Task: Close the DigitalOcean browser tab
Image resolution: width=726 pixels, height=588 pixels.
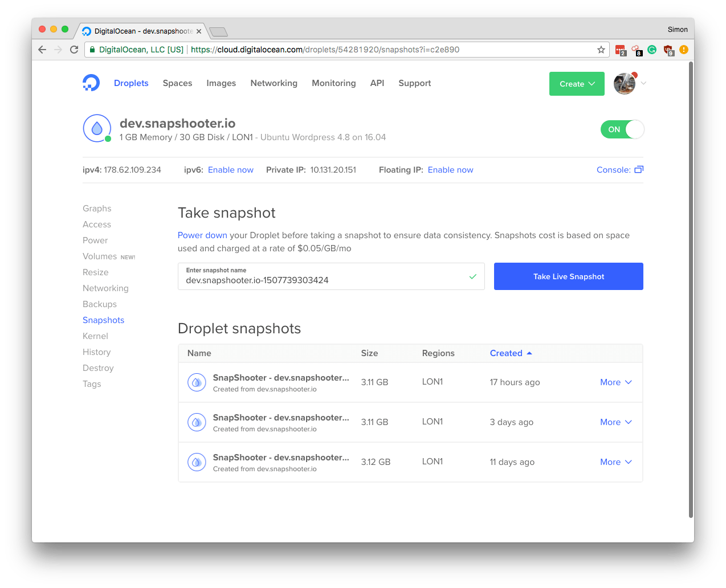Action: (x=199, y=31)
